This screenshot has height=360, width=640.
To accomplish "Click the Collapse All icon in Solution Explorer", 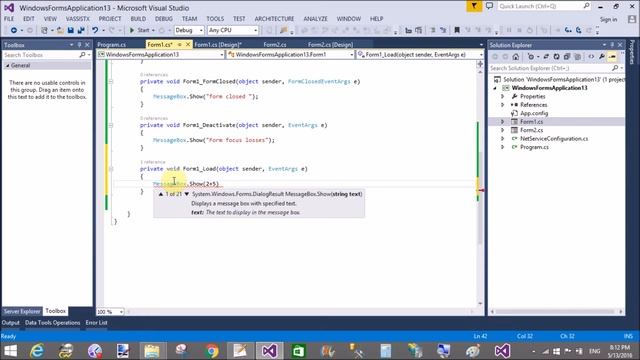I will coord(567,57).
